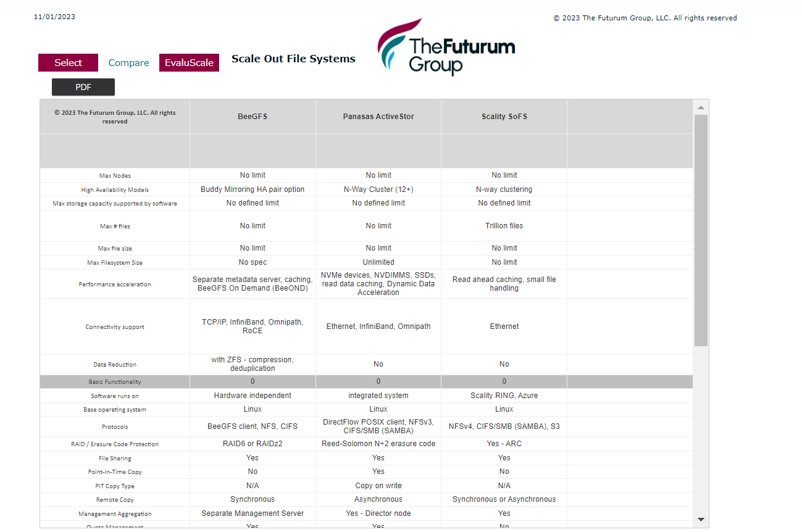Image resolution: width=802 pixels, height=532 pixels.
Task: Click Max storage capacity supported by software label
Action: (x=115, y=204)
